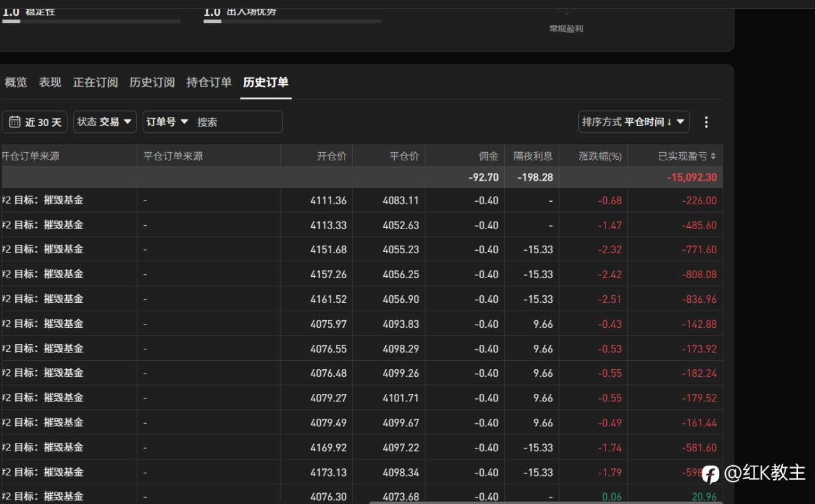Open the 概览 tab
Image resolution: width=815 pixels, height=504 pixels.
click(16, 82)
